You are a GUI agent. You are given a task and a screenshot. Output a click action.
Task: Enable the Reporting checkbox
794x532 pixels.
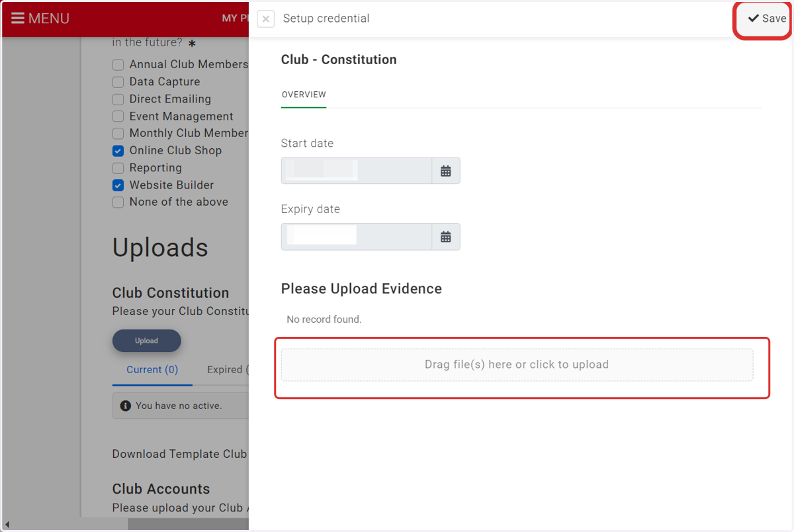pyautogui.click(x=118, y=168)
